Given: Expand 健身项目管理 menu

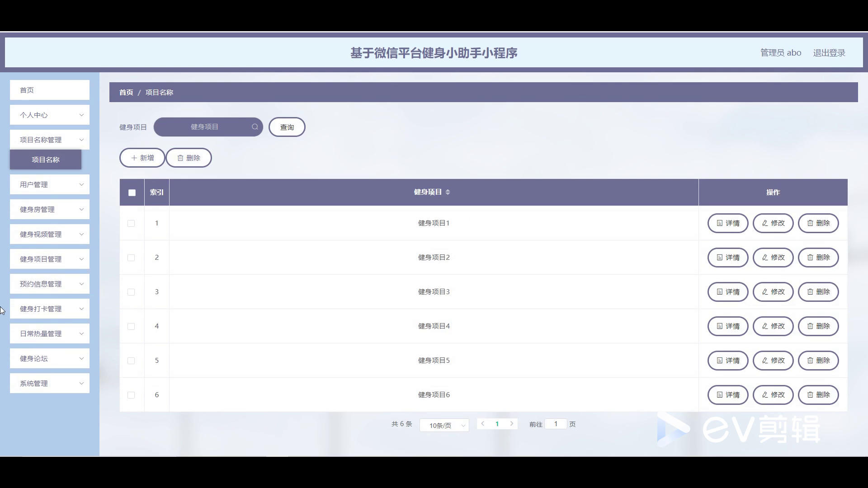Looking at the screenshot, I should click(50, 259).
